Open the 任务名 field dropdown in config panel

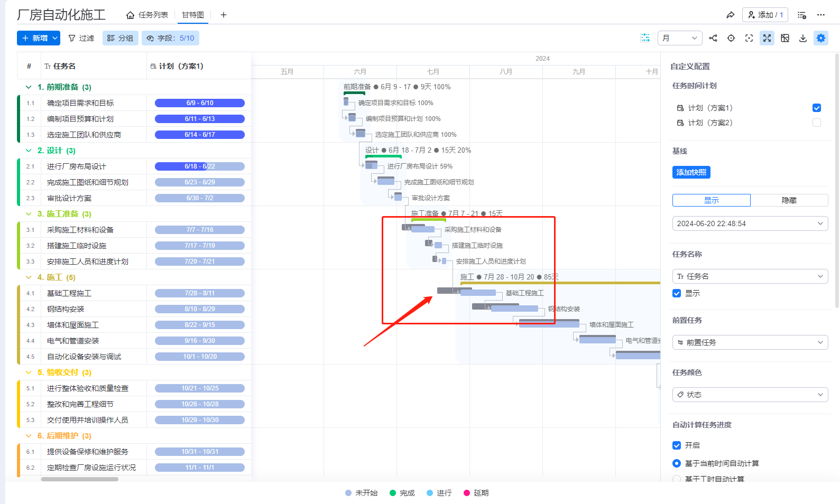[750, 276]
